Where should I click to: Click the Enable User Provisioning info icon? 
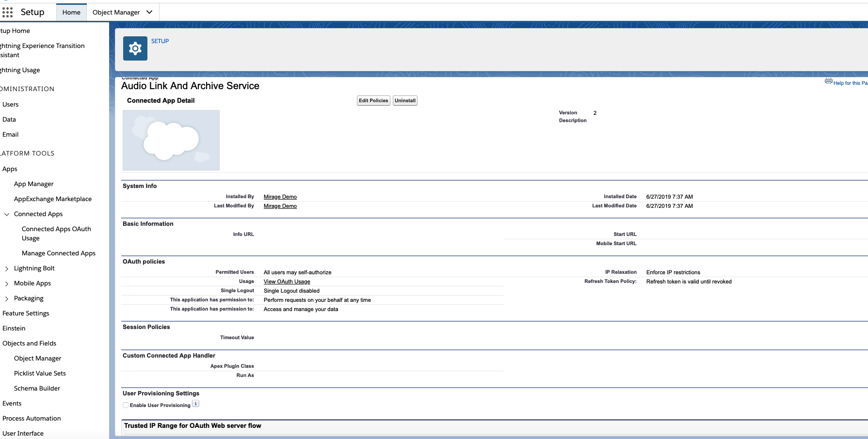(x=196, y=404)
